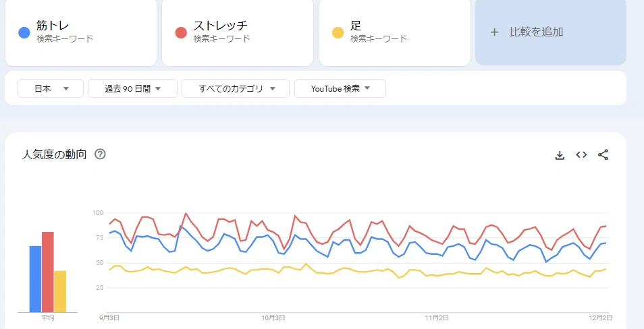This screenshot has height=329, width=644.
Task: Click 検索キーワード under ストレッチ
Action: click(x=222, y=39)
